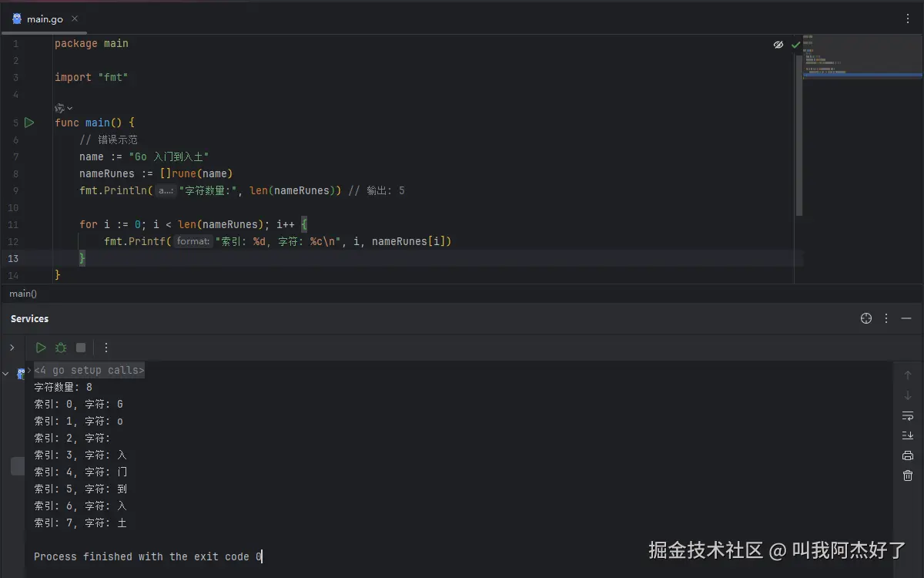The height and width of the screenshot is (578, 924).
Task: Expand the folded go setup calls
Action: coord(29,371)
